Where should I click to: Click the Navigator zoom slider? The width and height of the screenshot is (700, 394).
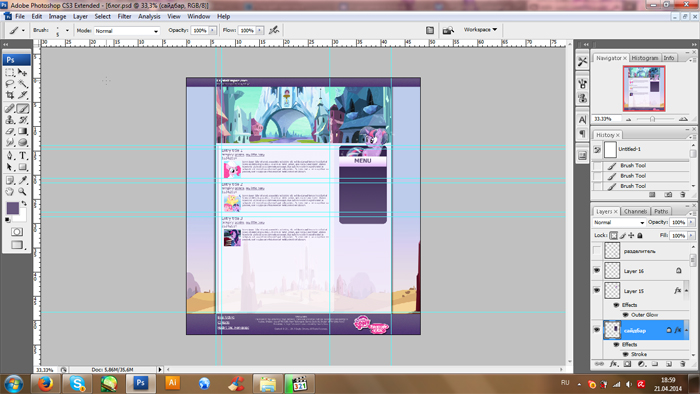pos(652,119)
